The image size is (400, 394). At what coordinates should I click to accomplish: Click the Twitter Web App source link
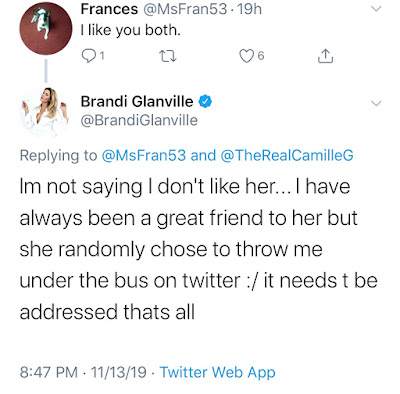[218, 372]
